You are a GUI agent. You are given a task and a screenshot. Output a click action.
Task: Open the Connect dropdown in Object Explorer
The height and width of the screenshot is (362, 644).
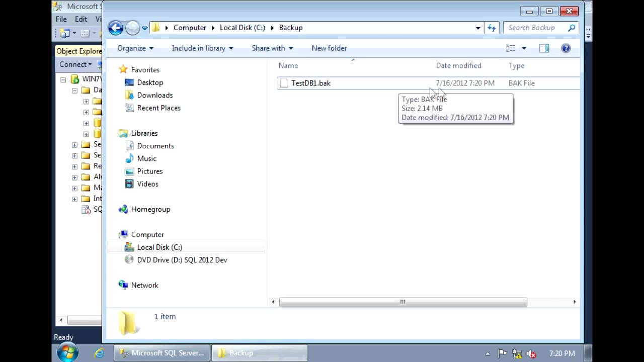click(75, 64)
